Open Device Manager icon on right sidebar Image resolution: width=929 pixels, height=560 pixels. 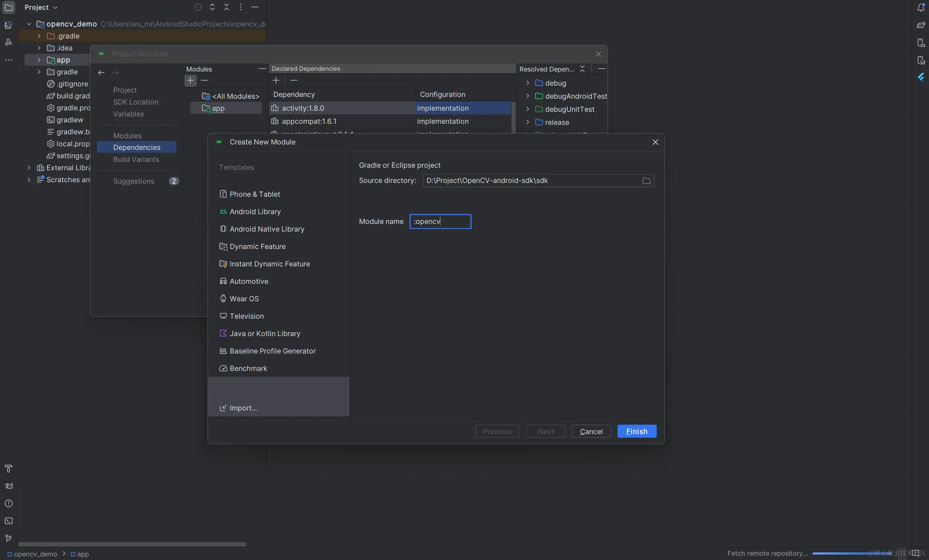point(921,42)
